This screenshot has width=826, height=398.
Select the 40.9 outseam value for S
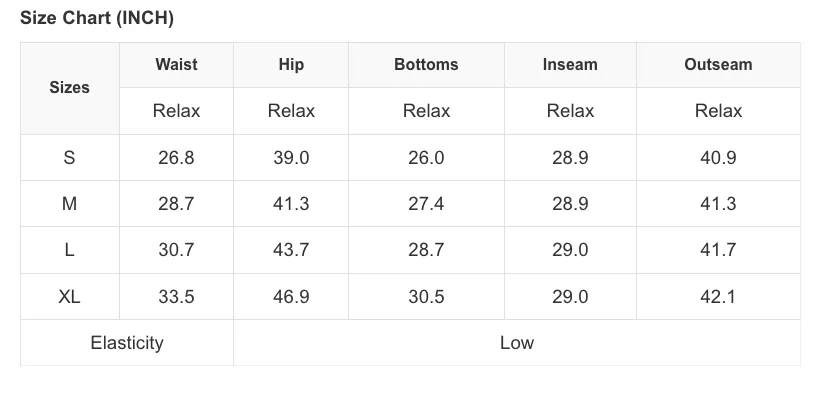tap(718, 157)
